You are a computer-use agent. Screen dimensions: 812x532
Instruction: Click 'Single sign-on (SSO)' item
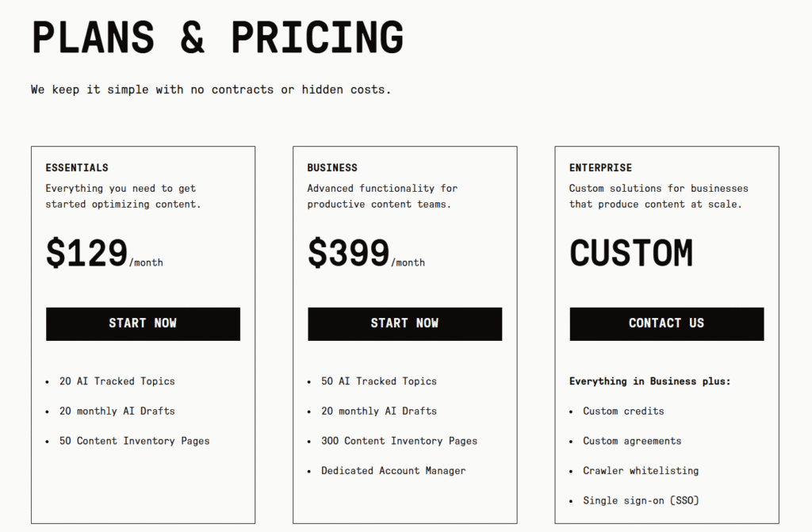(x=641, y=500)
